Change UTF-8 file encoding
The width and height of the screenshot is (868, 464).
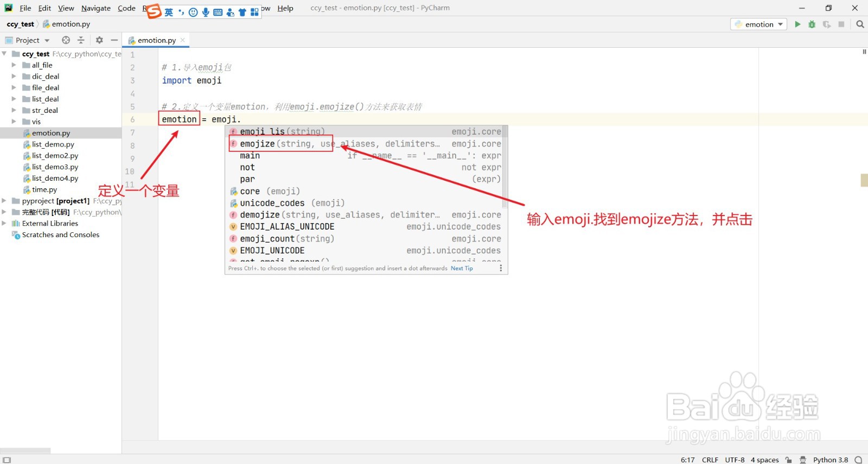[735, 460]
